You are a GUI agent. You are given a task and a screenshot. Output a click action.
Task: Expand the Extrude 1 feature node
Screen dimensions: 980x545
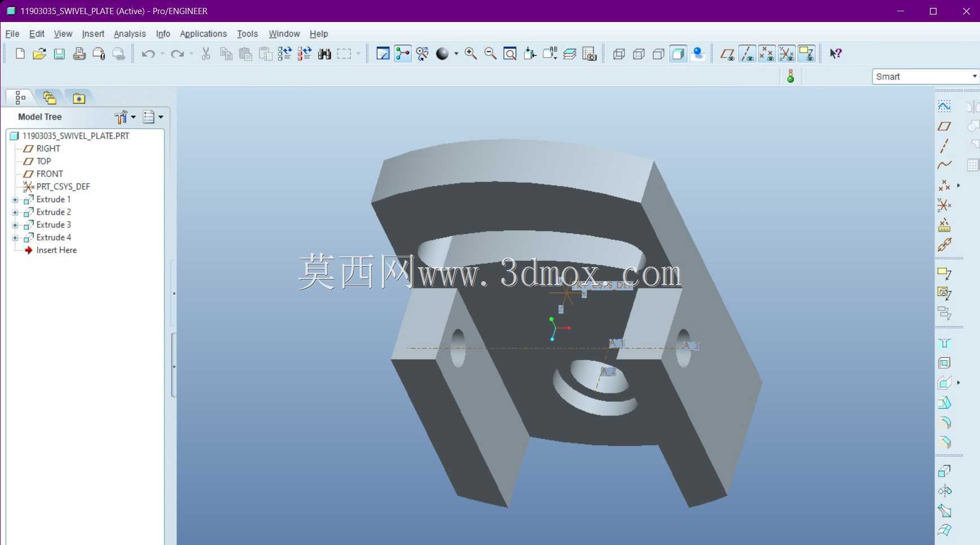pos(15,200)
